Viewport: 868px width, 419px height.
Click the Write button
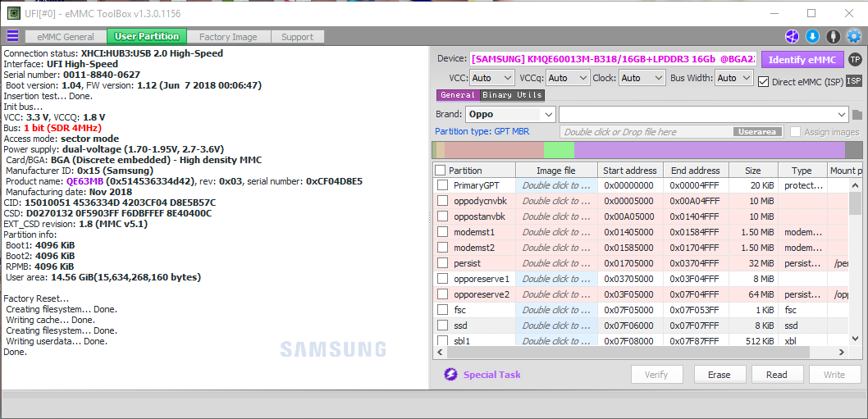(834, 375)
